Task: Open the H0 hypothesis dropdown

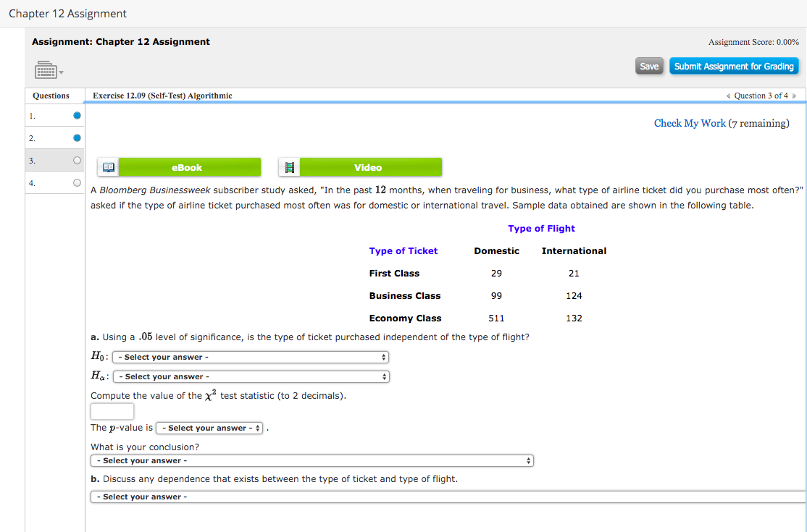Action: 251,358
